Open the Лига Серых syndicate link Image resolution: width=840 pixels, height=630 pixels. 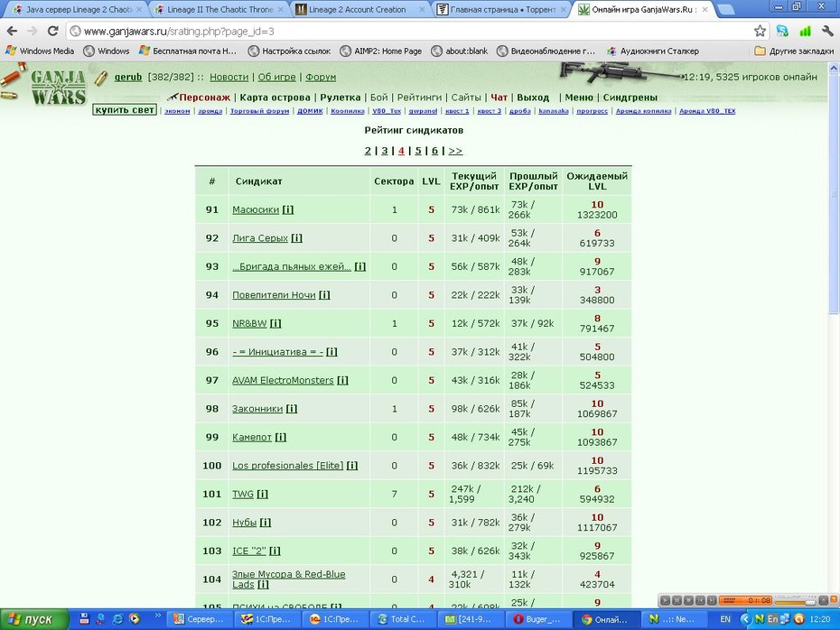[260, 237]
